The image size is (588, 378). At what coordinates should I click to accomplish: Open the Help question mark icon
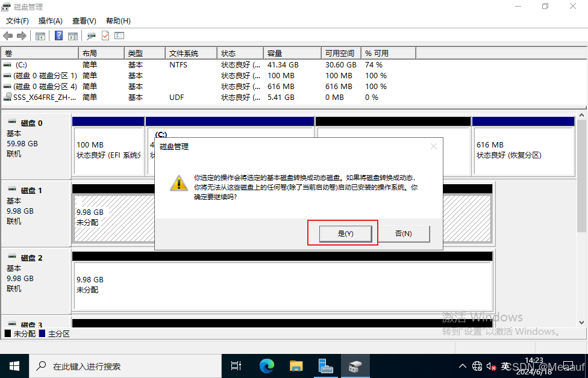(x=59, y=36)
